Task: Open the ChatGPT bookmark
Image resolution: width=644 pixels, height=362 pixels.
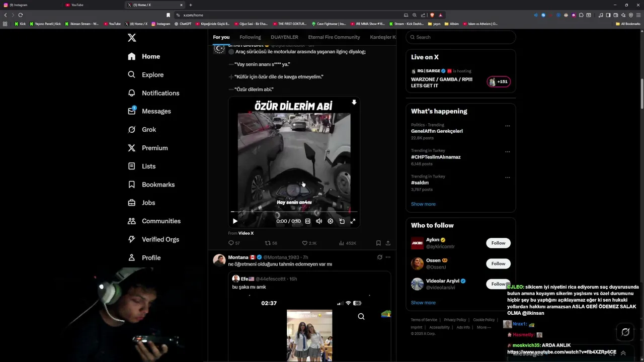Action: pyautogui.click(x=183, y=24)
